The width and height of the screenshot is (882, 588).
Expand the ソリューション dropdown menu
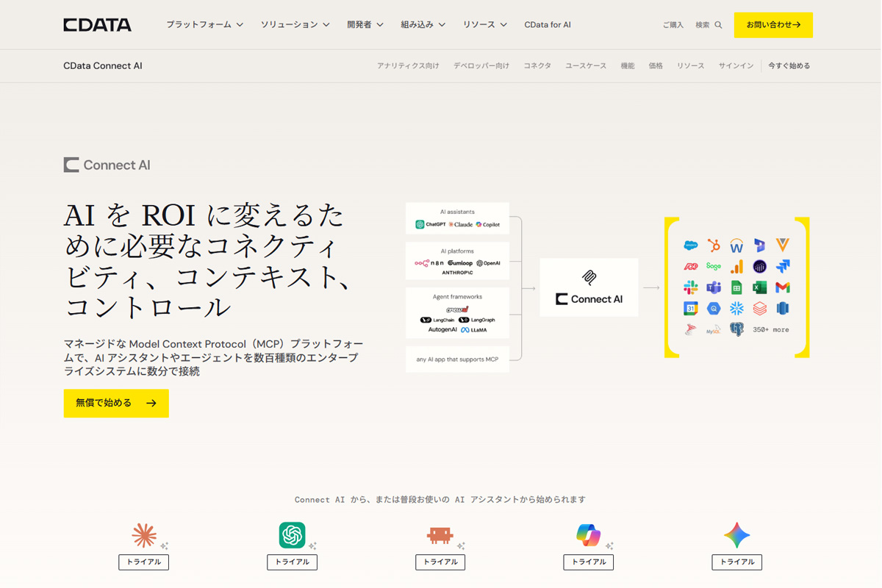(295, 24)
